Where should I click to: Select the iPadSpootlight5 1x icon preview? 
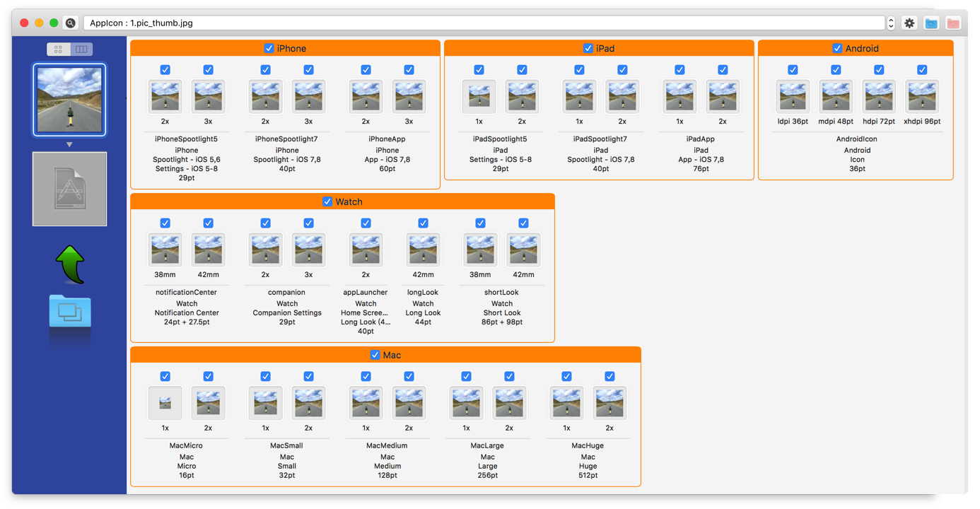479,96
